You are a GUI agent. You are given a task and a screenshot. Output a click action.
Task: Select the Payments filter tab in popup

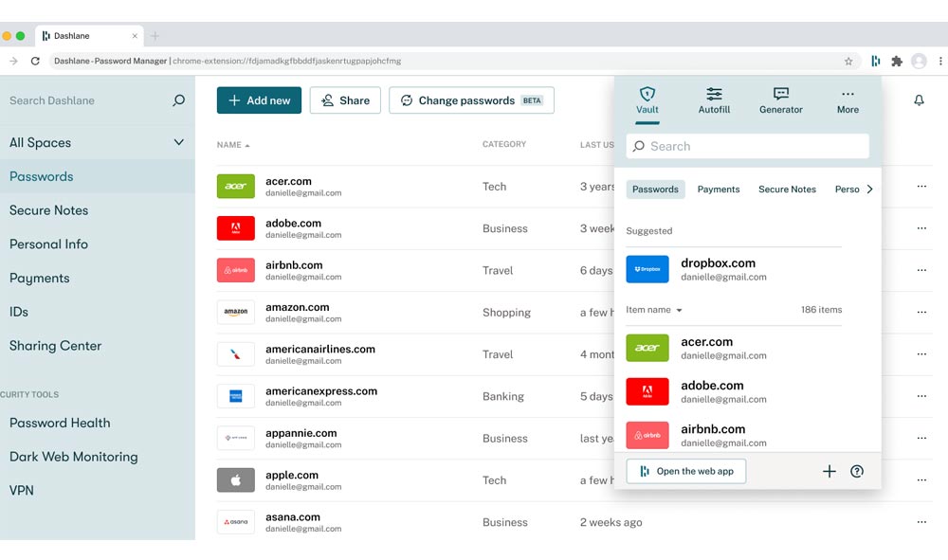(719, 190)
